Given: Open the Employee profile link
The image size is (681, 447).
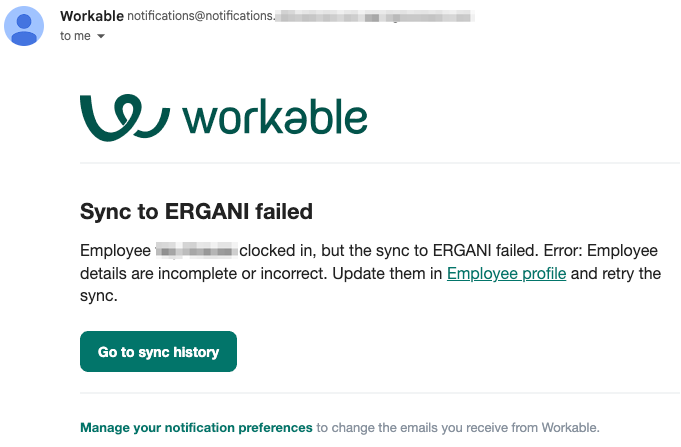Looking at the screenshot, I should (x=506, y=274).
